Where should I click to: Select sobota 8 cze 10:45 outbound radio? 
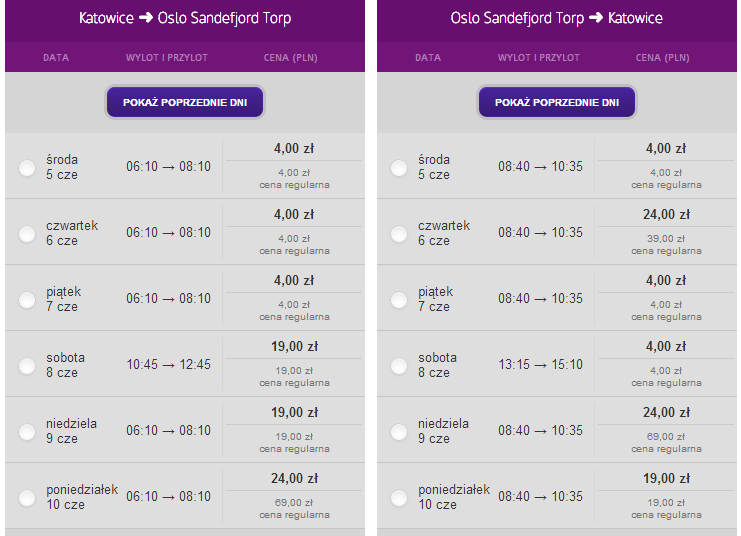27,365
